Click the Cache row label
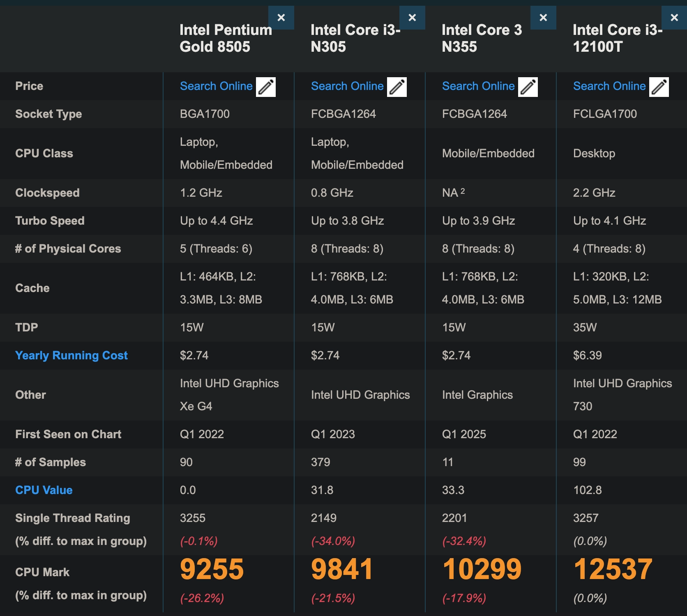Viewport: 687px width, 616px height. (32, 288)
